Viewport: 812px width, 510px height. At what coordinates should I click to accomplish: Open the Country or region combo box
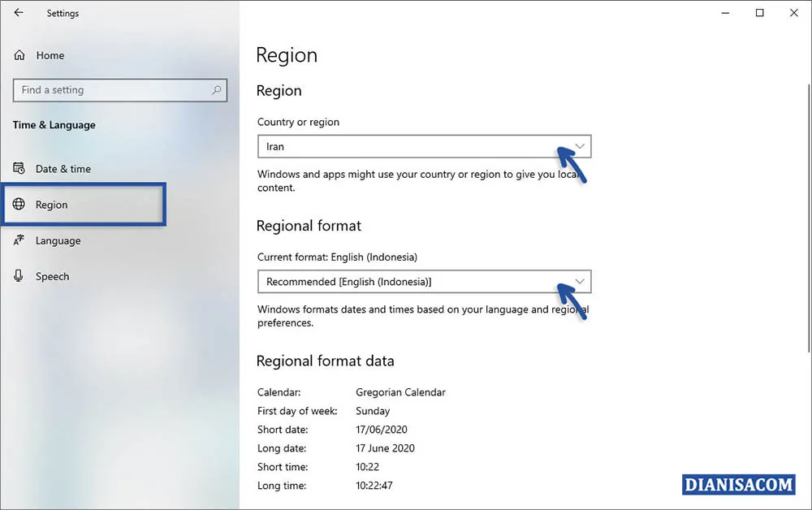[424, 146]
